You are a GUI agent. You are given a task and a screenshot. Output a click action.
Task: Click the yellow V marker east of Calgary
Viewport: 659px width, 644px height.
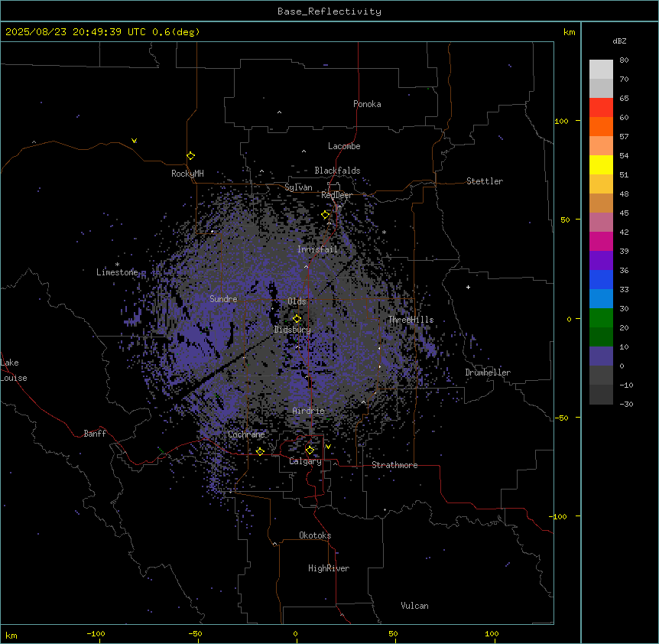[328, 447]
